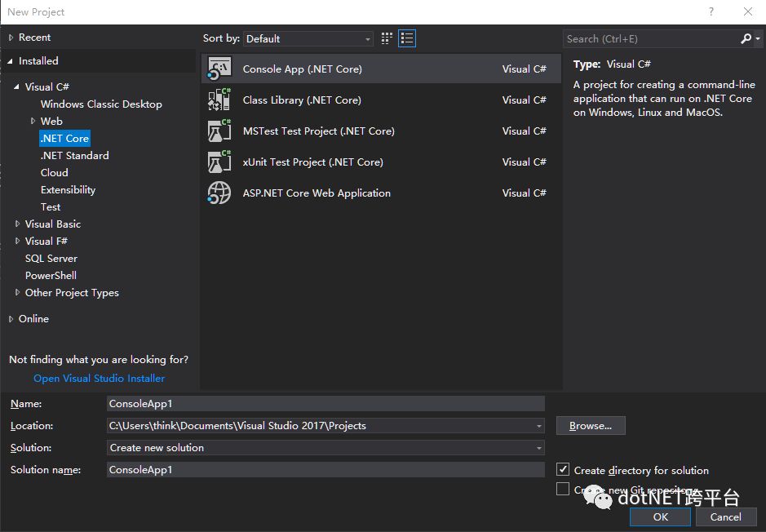The image size is (766, 532).
Task: Click the OK button
Action: point(661,516)
